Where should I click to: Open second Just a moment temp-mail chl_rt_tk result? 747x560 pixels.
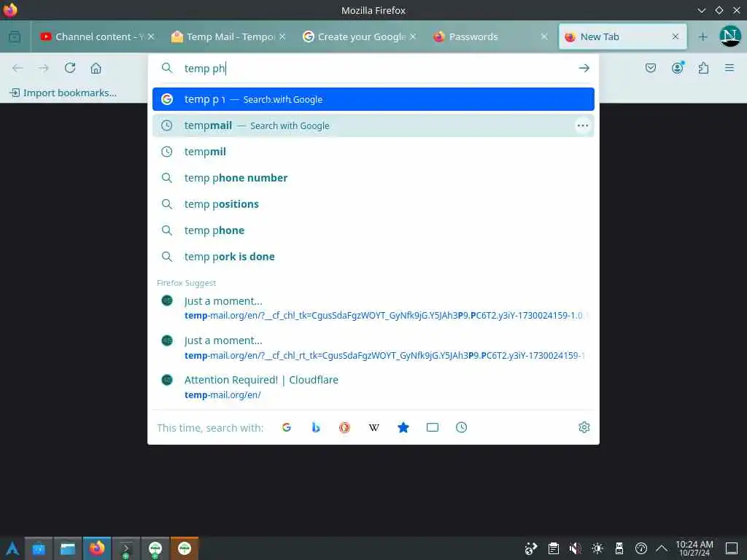point(373,348)
